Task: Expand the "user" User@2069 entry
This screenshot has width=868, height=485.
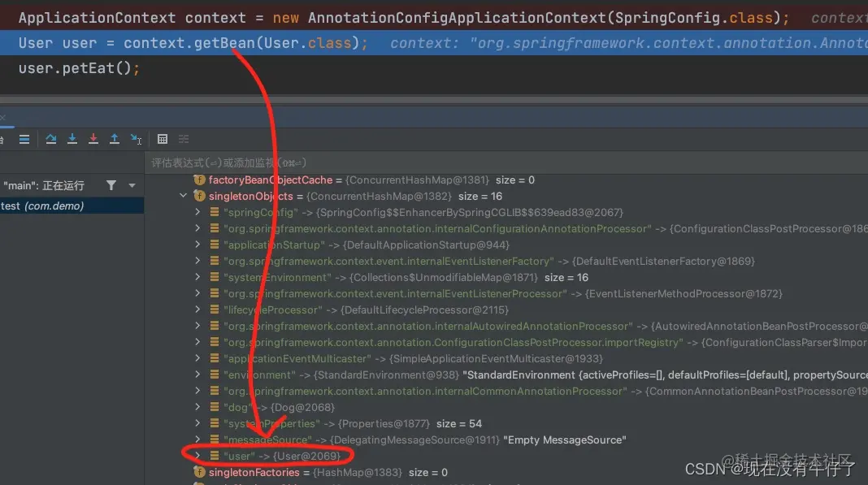Action: 197,456
